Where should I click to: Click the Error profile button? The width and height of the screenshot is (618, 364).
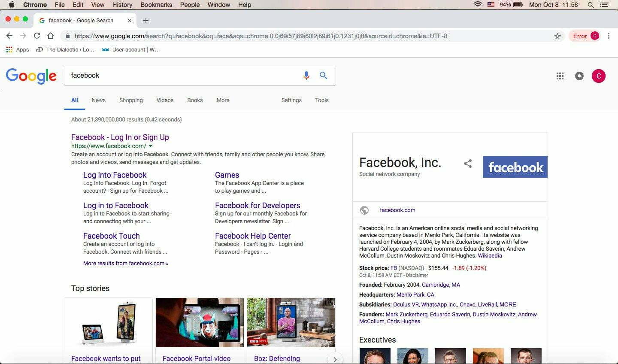(585, 36)
